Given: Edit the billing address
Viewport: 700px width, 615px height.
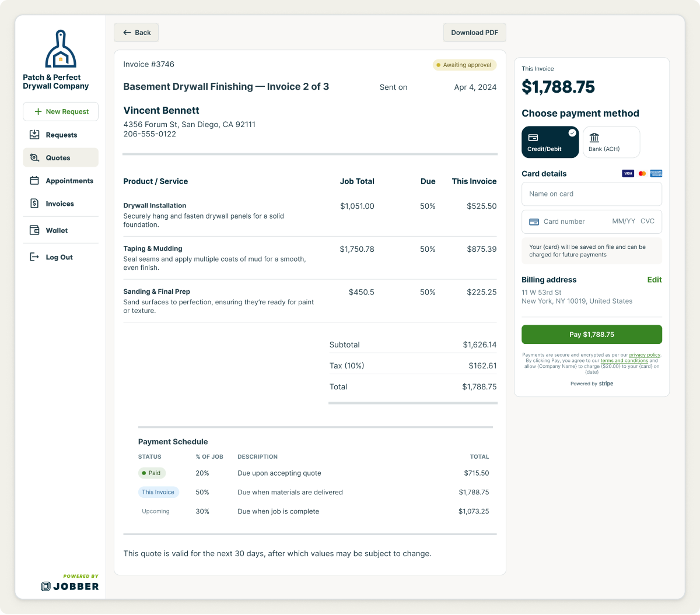Looking at the screenshot, I should (654, 280).
